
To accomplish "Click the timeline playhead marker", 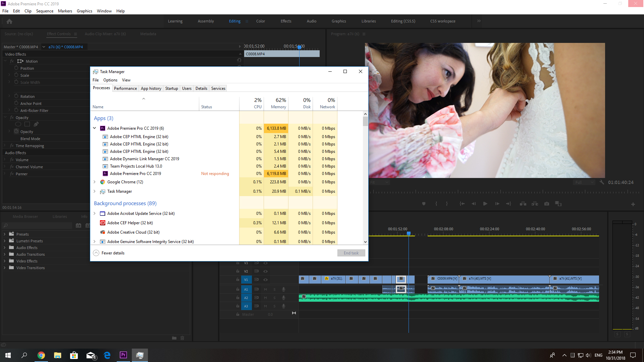I will (409, 233).
